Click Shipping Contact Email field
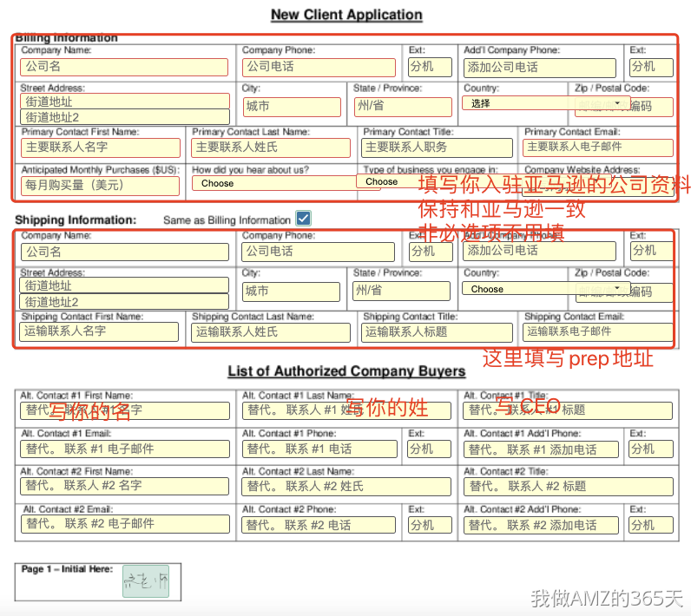 pyautogui.click(x=597, y=332)
